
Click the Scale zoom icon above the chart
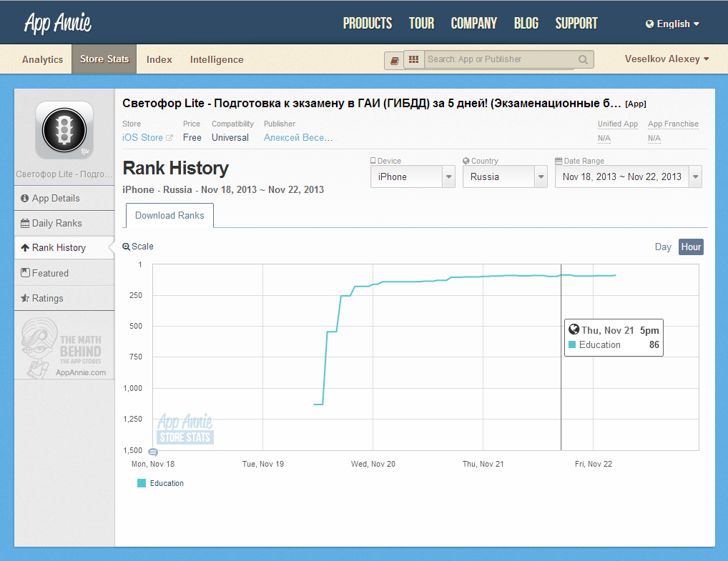pos(127,247)
